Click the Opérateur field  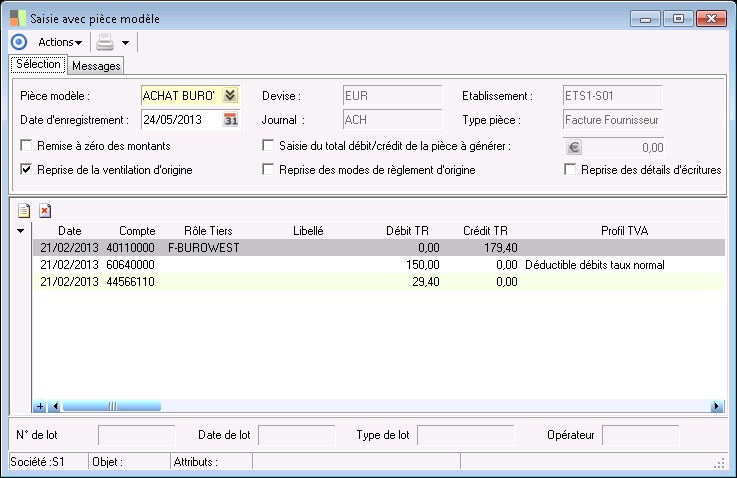click(641, 435)
